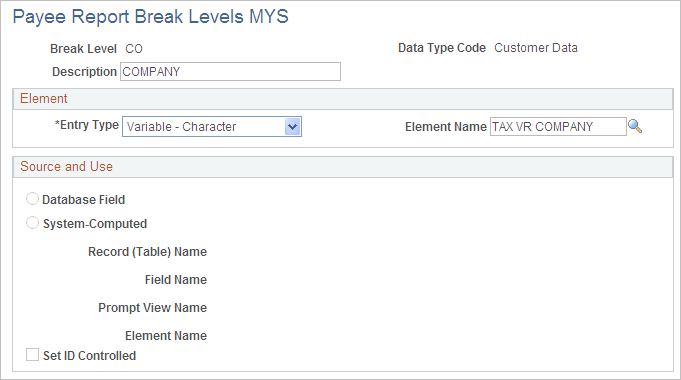Click the Element section header
Viewport: 681px width, 380px height.
click(343, 99)
